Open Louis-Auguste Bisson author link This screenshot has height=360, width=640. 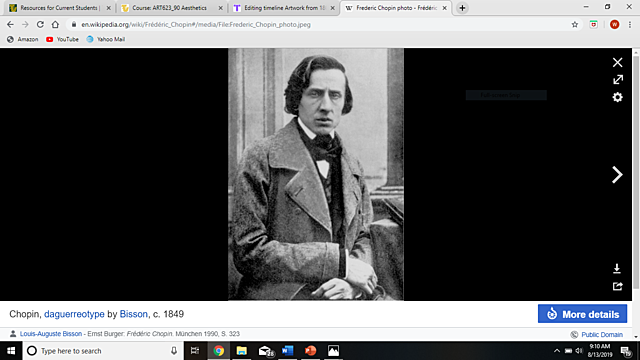(51, 334)
